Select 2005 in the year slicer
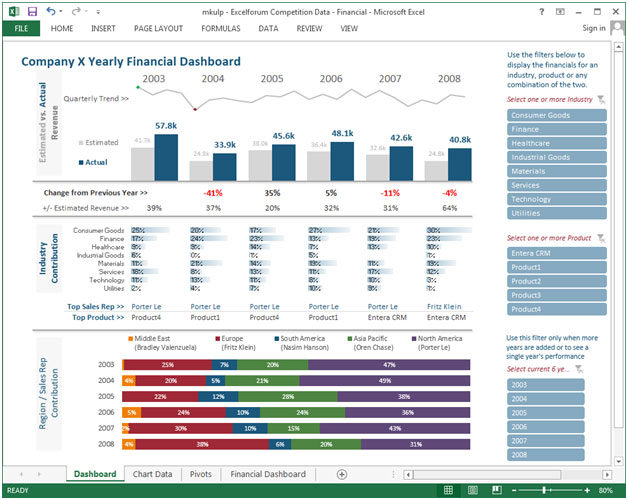628x500 pixels. pos(545,413)
